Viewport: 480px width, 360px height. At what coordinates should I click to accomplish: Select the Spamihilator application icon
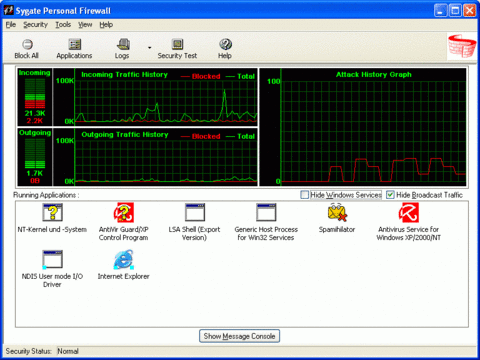click(x=337, y=212)
